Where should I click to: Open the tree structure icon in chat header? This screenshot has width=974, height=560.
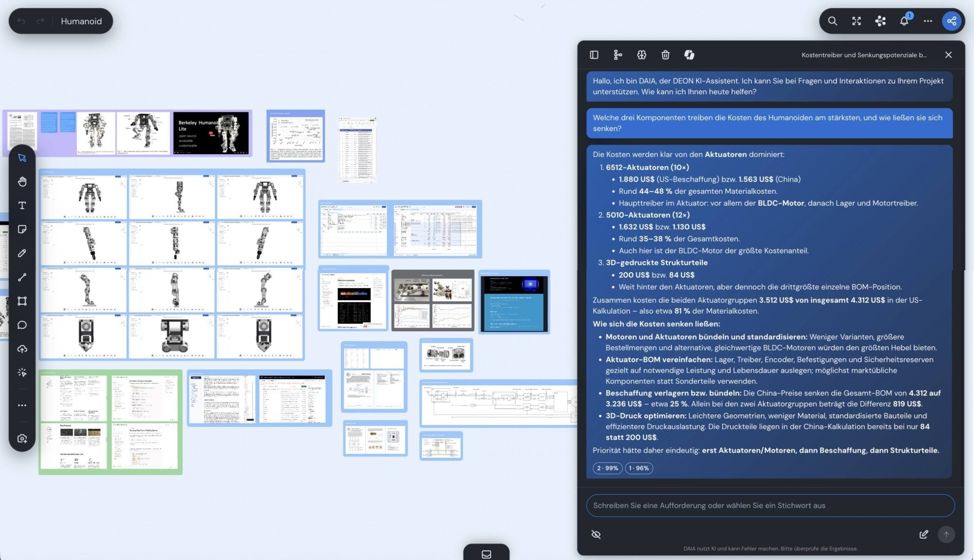coord(618,55)
